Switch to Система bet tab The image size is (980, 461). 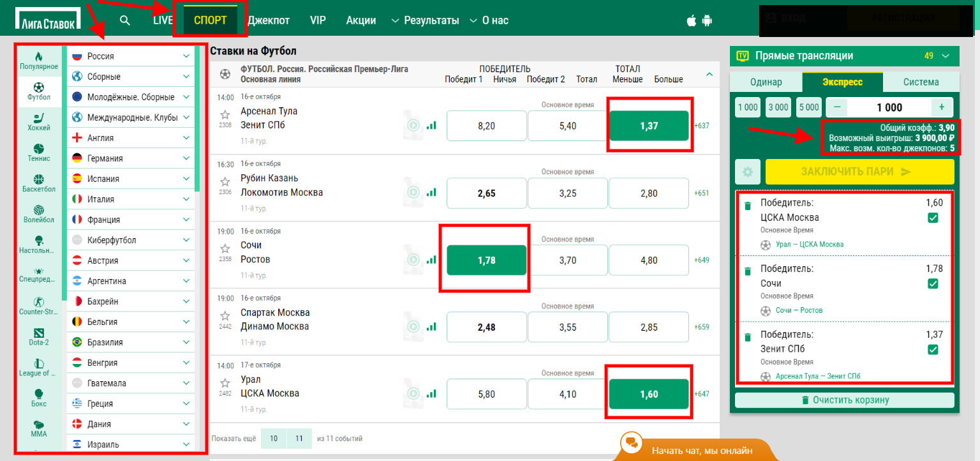point(921,82)
